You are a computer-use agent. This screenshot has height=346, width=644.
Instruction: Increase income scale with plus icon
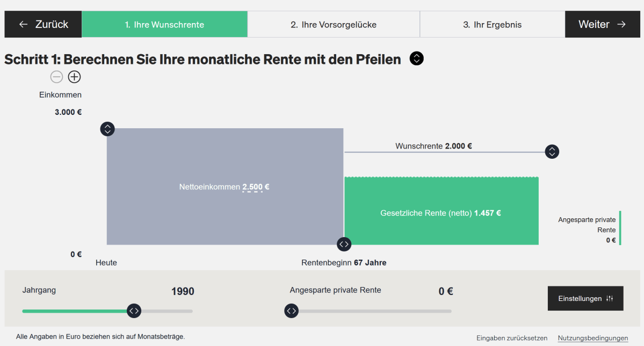click(74, 77)
